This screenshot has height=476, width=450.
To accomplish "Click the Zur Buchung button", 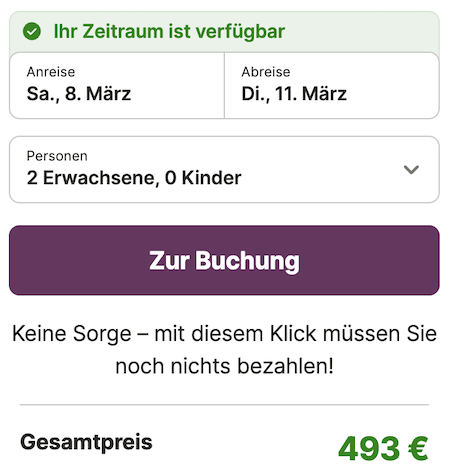I will click(224, 260).
